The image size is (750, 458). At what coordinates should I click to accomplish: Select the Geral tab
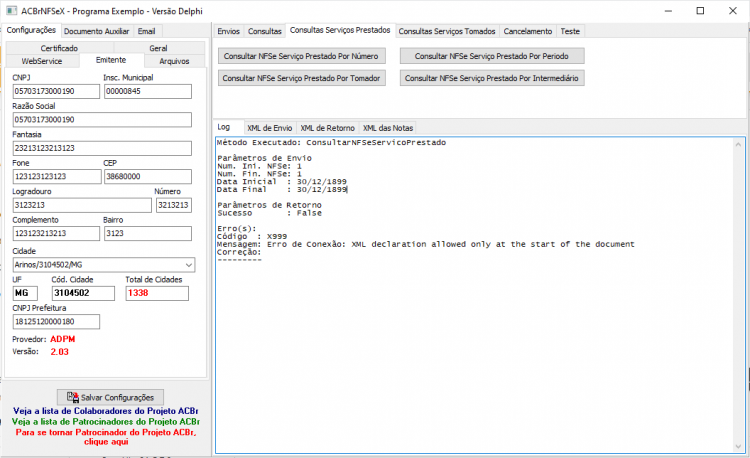tap(158, 48)
